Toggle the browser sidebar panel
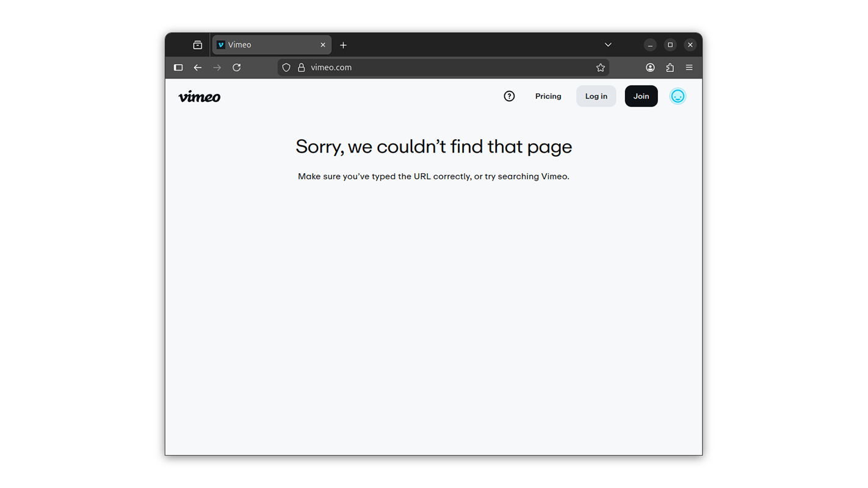The image size is (868, 488). (178, 67)
